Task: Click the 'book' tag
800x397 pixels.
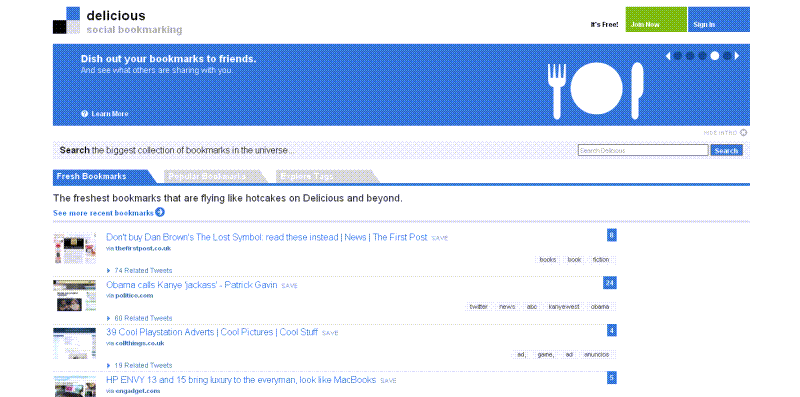Action: tap(574, 260)
